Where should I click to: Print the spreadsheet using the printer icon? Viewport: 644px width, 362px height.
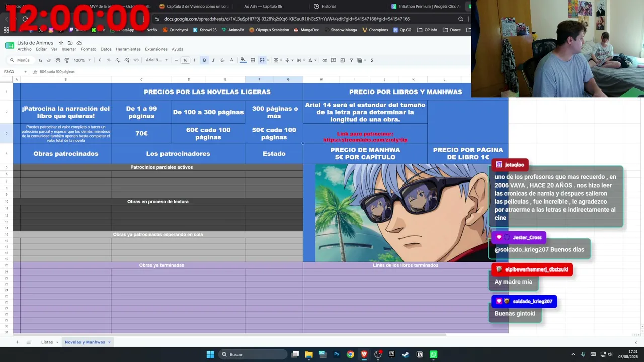pyautogui.click(x=58, y=60)
